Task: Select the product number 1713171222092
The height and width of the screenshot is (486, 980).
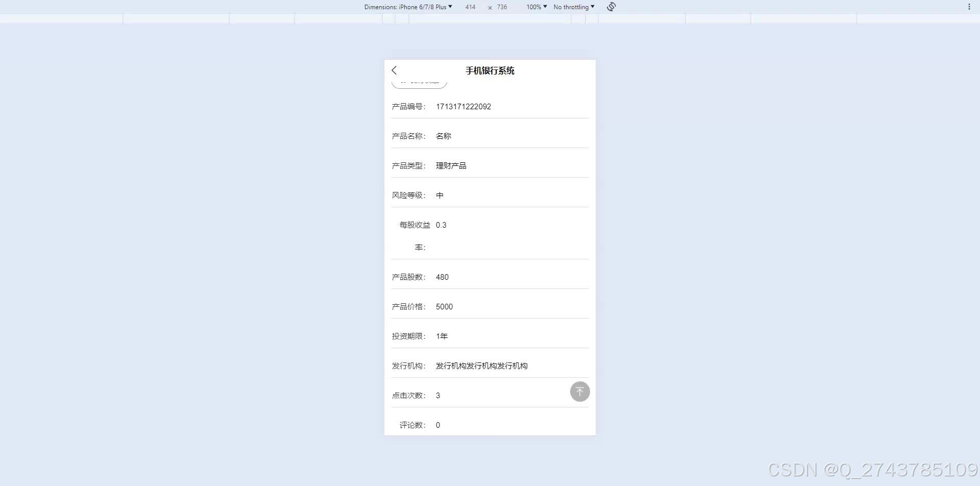Action: [x=463, y=107]
